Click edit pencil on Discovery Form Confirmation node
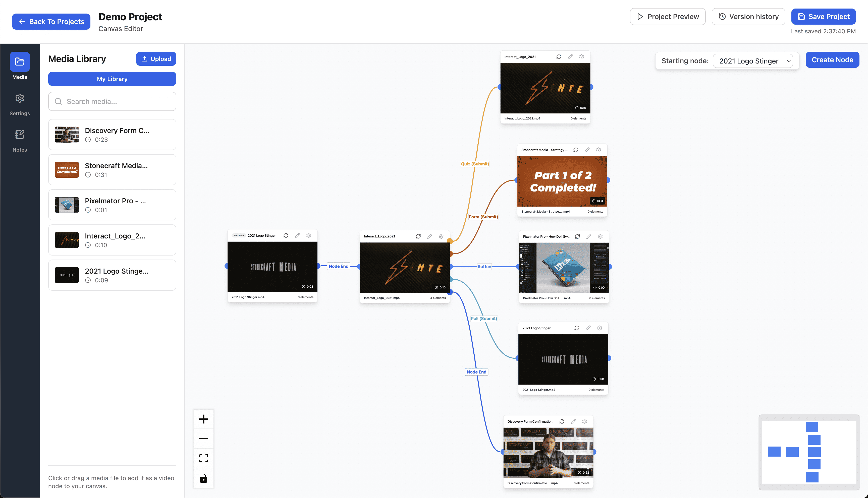 tap(573, 421)
